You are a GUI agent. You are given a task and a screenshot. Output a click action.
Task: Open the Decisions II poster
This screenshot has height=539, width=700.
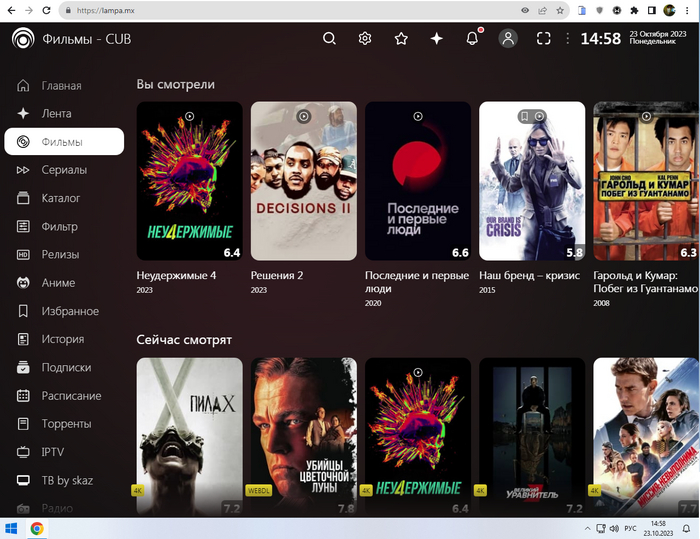coord(304,181)
